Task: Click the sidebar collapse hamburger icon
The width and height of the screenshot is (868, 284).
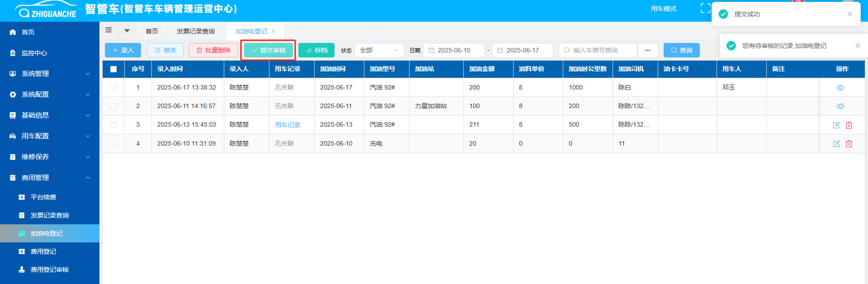Action: point(108,30)
